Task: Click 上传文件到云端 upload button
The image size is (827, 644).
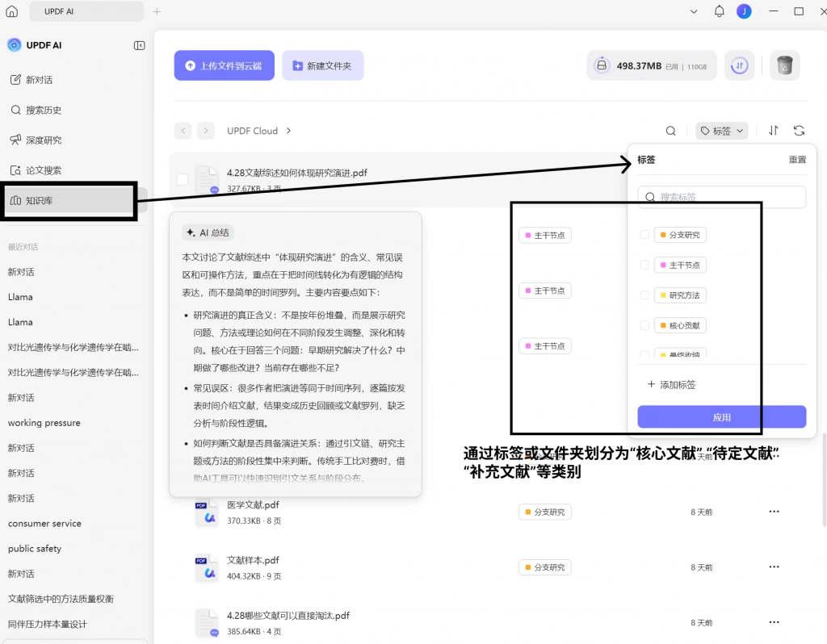Action: (225, 66)
